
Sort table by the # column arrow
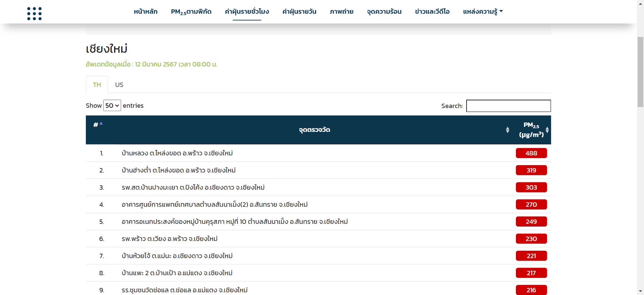(x=101, y=124)
